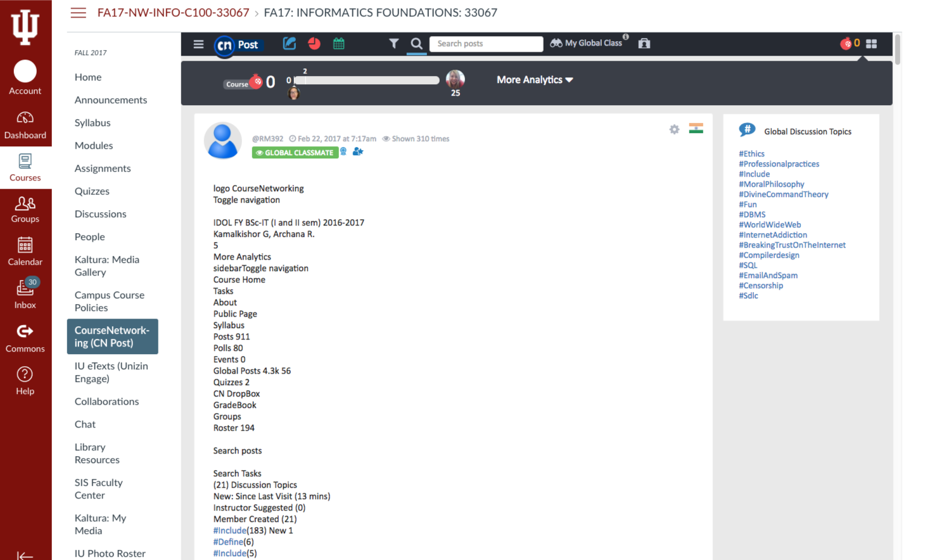The height and width of the screenshot is (560, 932).
Task: Open the #WorldWideWeb topic
Action: (770, 225)
